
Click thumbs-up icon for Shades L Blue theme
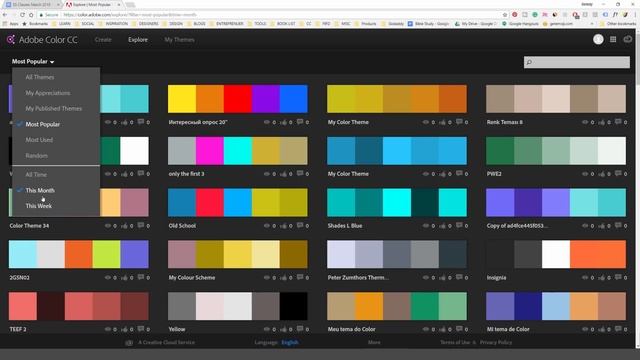click(x=442, y=226)
